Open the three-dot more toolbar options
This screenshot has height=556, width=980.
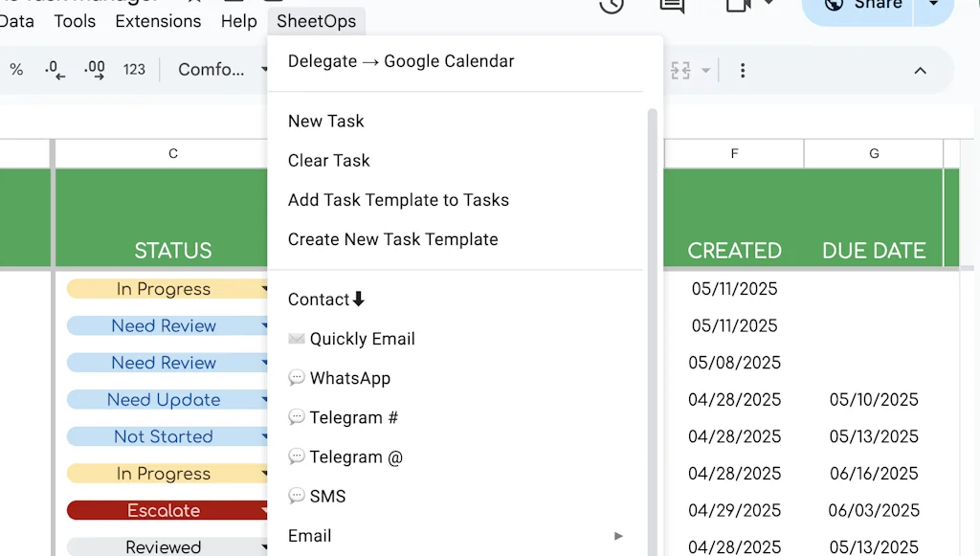[x=743, y=70]
